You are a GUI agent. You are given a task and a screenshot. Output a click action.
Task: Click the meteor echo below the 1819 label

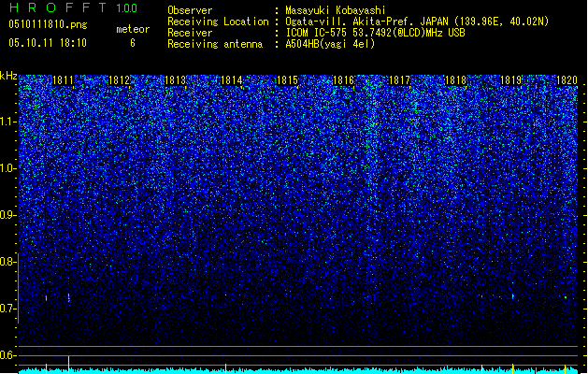513,296
